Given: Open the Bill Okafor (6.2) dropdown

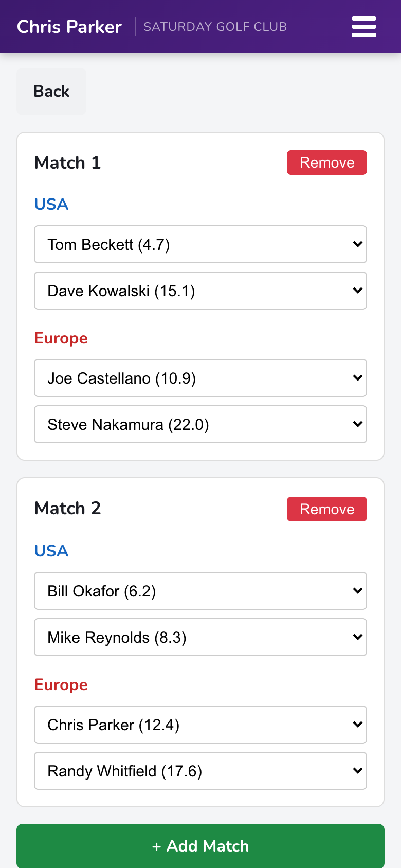Looking at the screenshot, I should (x=200, y=591).
